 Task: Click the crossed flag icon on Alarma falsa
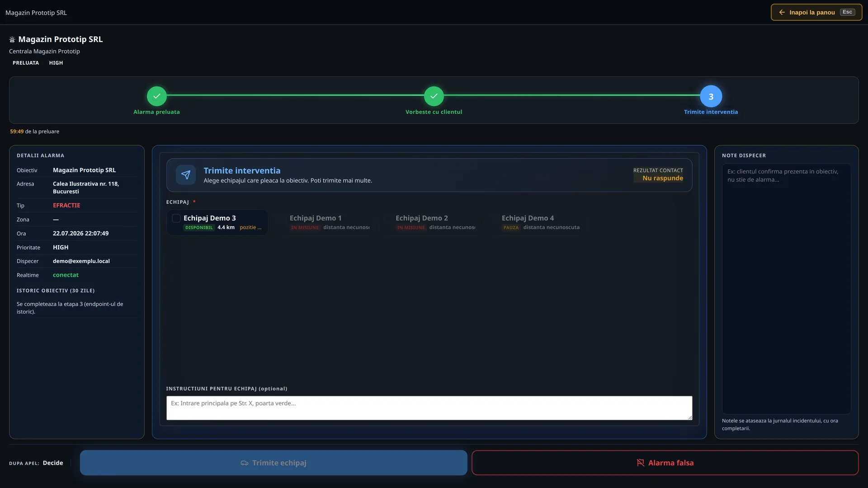(x=640, y=463)
